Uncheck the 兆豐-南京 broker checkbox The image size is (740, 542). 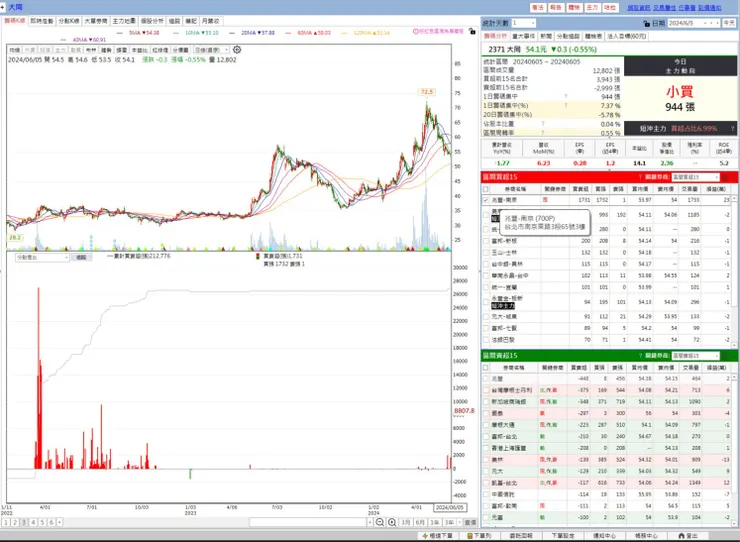(x=486, y=200)
